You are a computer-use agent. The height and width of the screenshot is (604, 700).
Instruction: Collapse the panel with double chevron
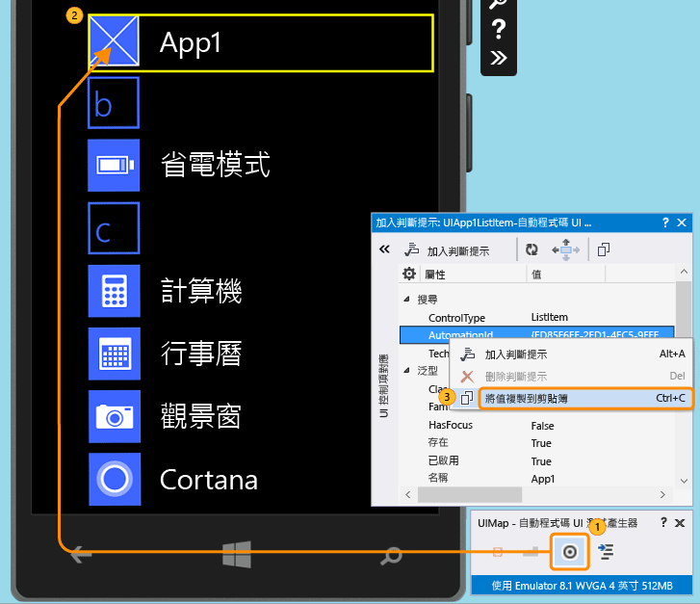pyautogui.click(x=384, y=249)
